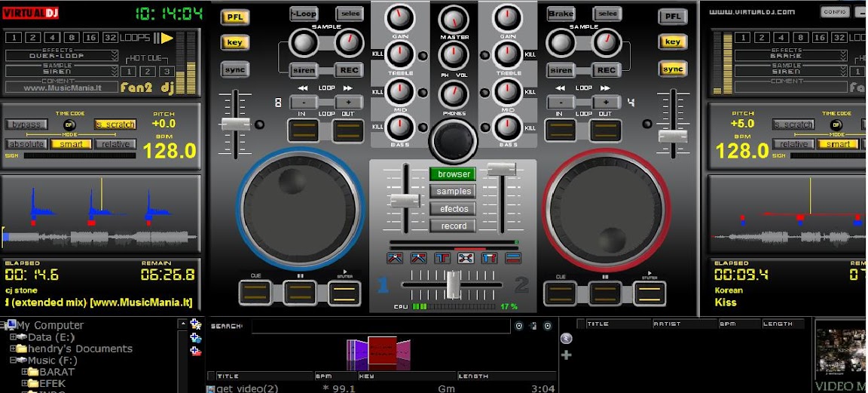
Task: Click the master knob in the mixer
Action: (x=454, y=19)
